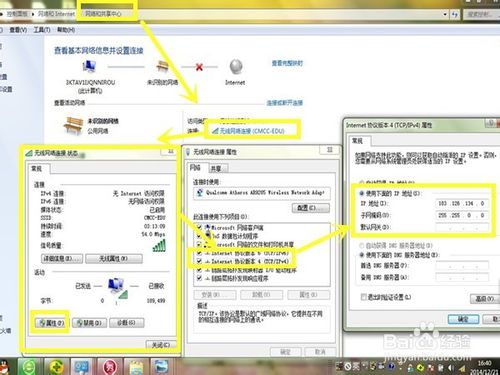Open the QQ penguin icon in the taskbar
Viewport: 500px width, 375px height.
point(4,367)
